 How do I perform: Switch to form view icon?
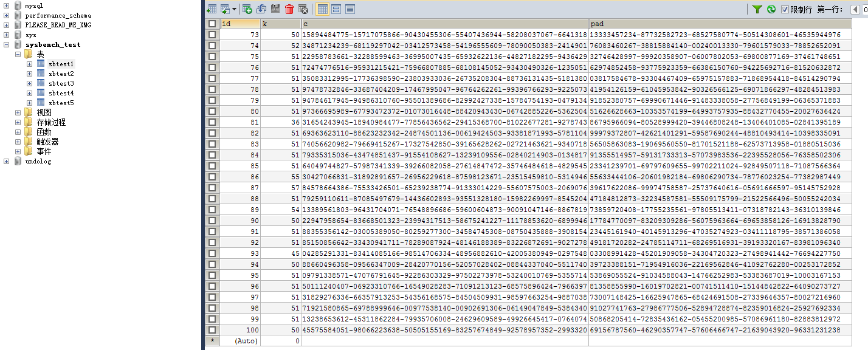(336, 9)
